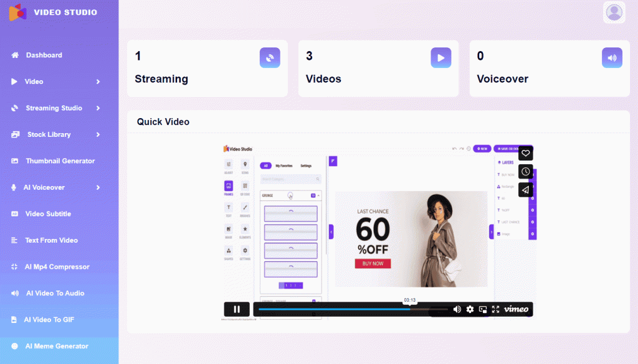The width and height of the screenshot is (638, 364).
Task: Expand the Video submenu chevron
Action: 98,82
